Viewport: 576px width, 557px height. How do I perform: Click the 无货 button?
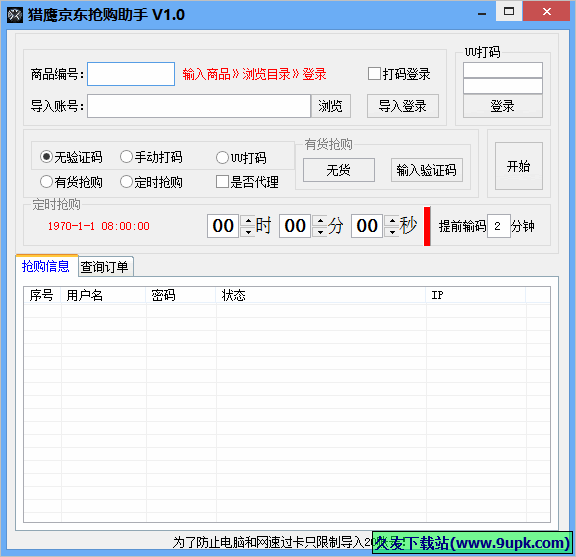339,170
